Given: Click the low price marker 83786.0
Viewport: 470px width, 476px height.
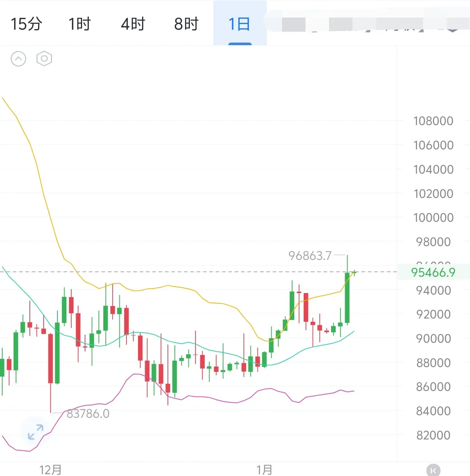Looking at the screenshot, I should (88, 414).
